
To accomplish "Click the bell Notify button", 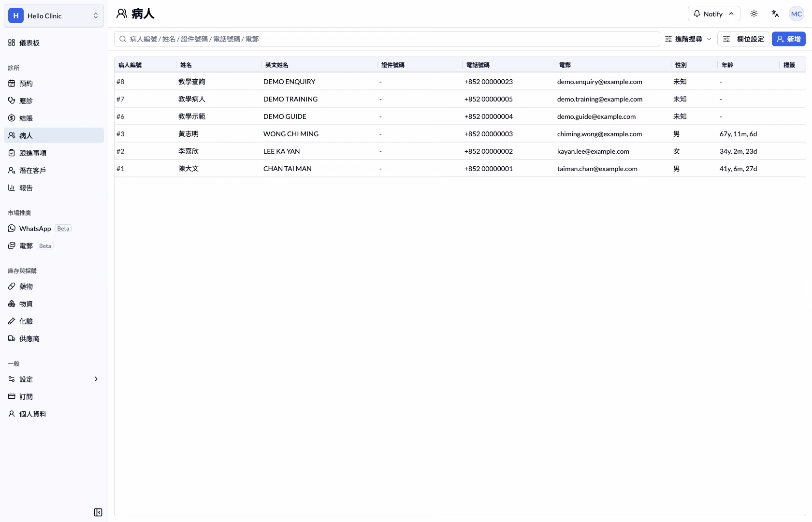I will coord(714,14).
